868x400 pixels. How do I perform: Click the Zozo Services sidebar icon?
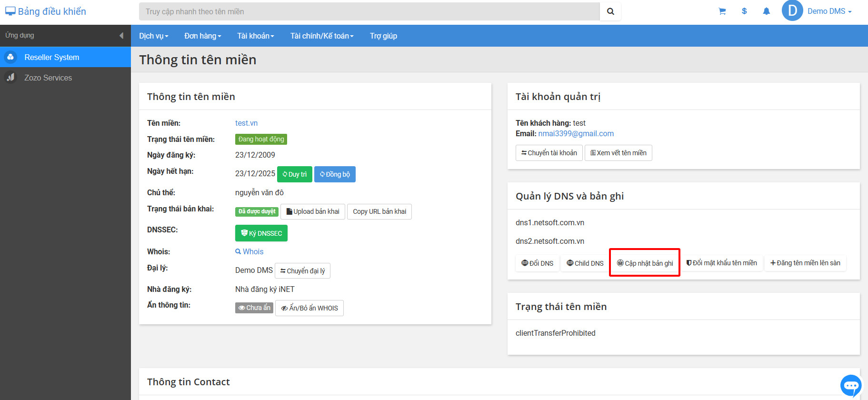[10, 78]
